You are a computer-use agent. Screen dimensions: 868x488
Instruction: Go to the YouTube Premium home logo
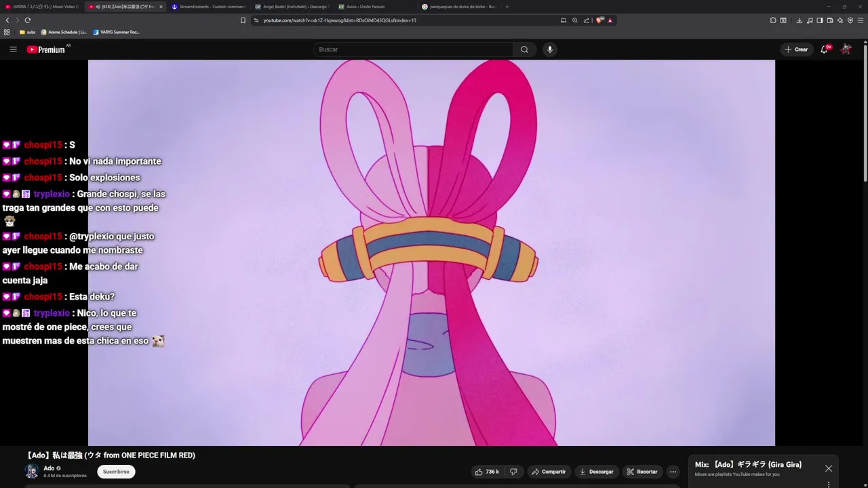pyautogui.click(x=46, y=49)
